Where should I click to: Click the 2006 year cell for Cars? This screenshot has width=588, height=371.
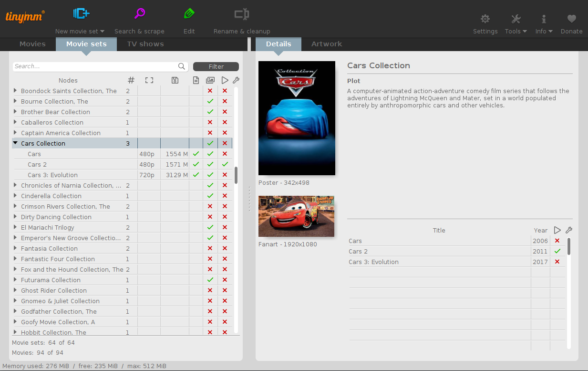[x=540, y=241]
